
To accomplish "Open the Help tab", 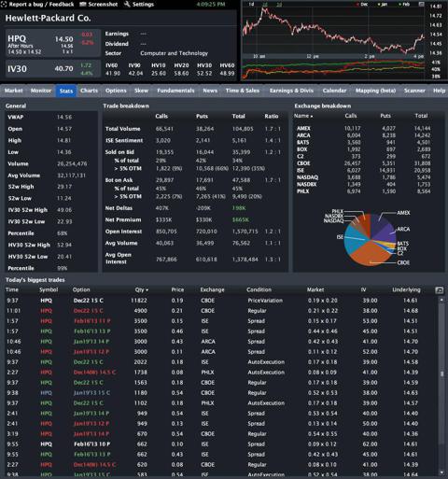I will 439,91.
